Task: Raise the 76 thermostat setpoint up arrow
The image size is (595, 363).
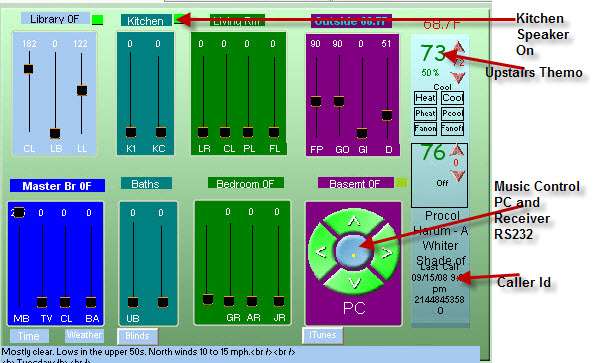Action: pyautogui.click(x=456, y=150)
